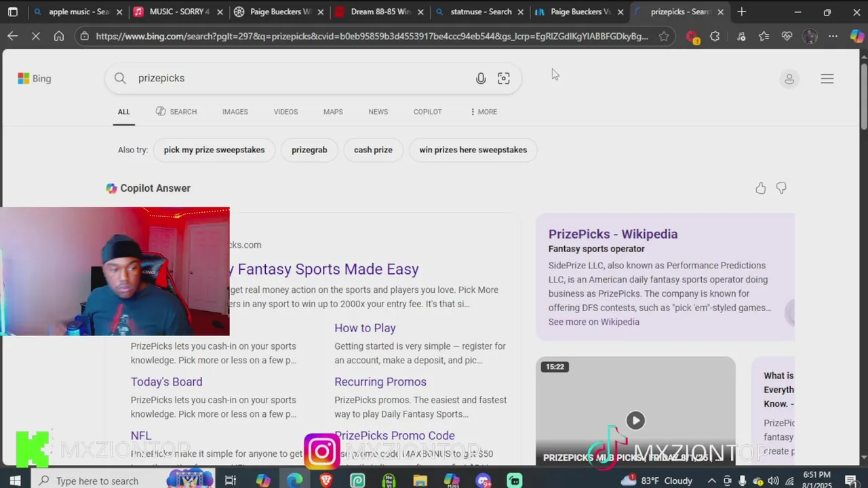
Task: Open the Bing hamburger menu
Action: 827,79
